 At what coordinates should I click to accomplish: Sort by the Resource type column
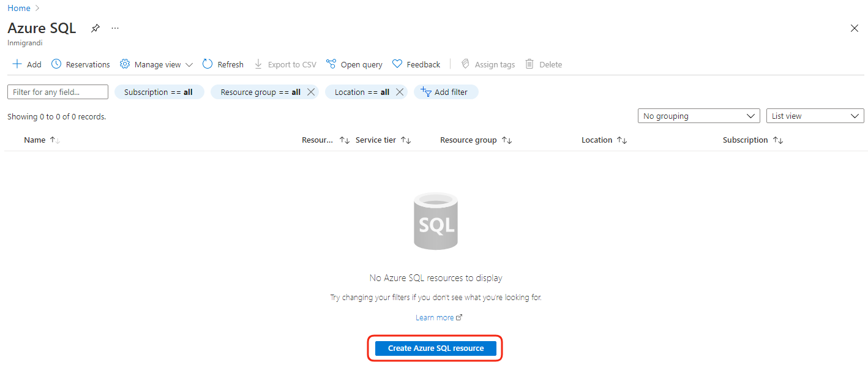(326, 140)
